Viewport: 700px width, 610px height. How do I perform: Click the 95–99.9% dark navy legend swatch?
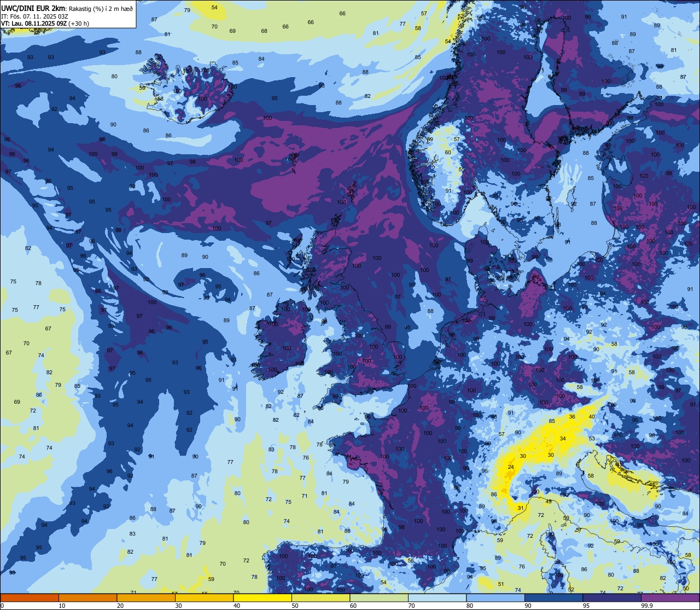[x=612, y=597]
